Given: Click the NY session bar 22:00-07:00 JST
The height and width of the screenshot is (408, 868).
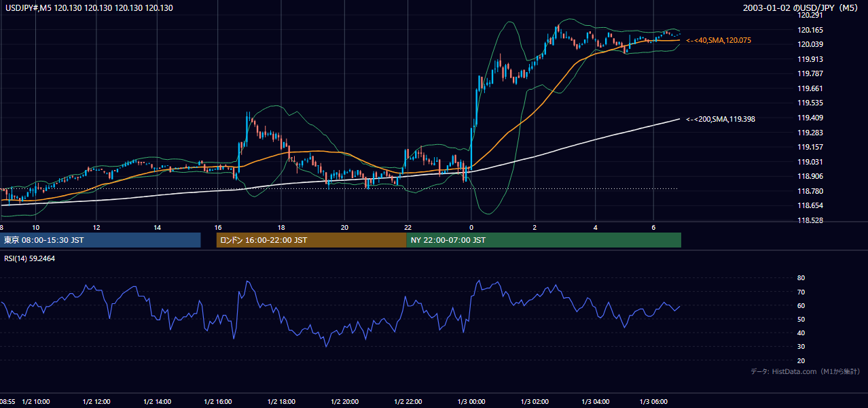Looking at the screenshot, I should [544, 240].
